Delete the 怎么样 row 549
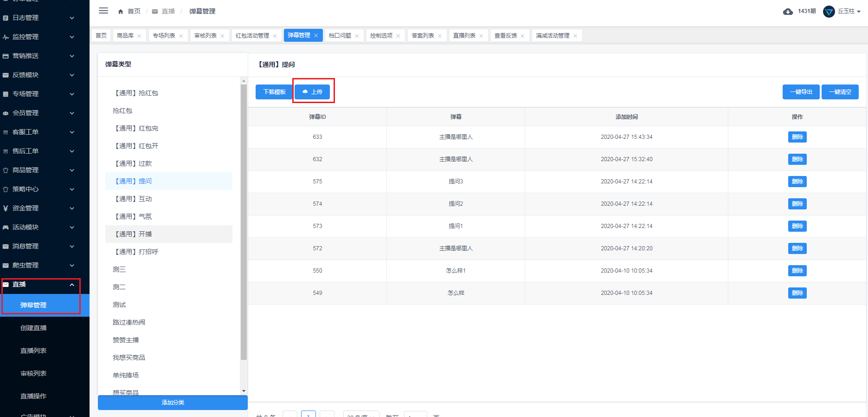This screenshot has width=868, height=417. (x=797, y=293)
